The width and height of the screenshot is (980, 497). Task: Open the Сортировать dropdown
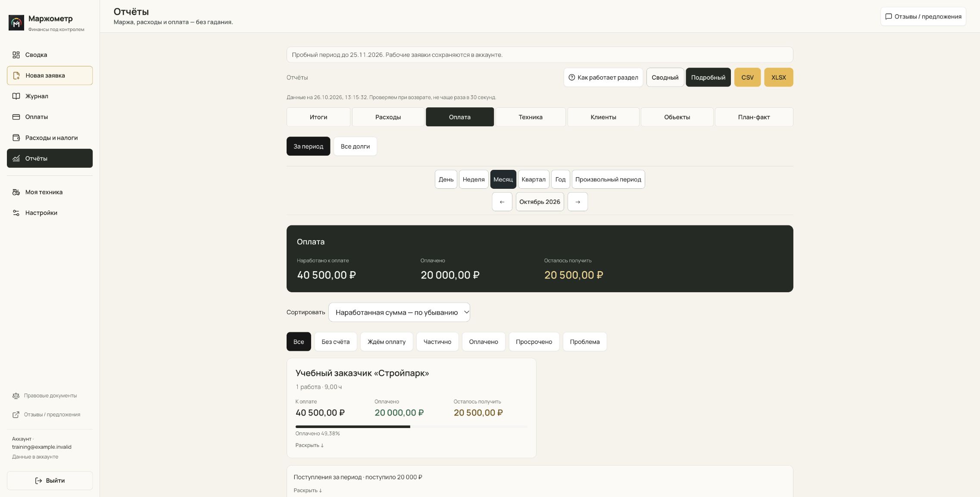click(399, 312)
